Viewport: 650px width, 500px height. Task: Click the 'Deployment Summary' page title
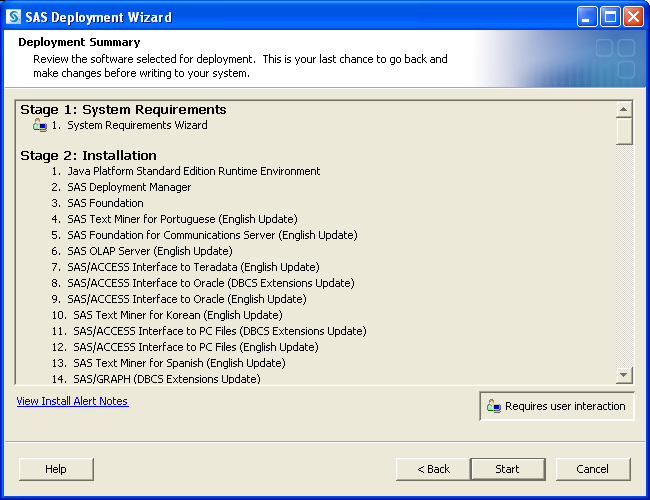(79, 42)
